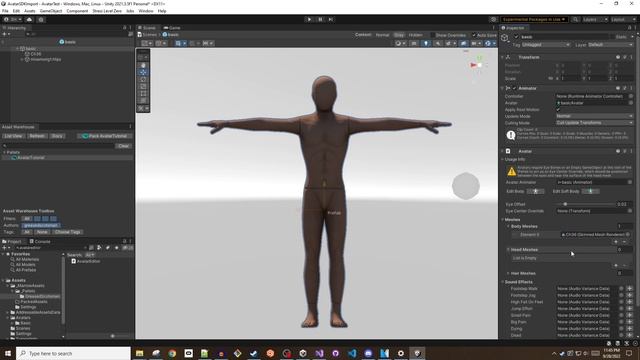The height and width of the screenshot is (360, 640).
Task: Collapse the Assets folder in Project tree
Action: click(x=3, y=280)
